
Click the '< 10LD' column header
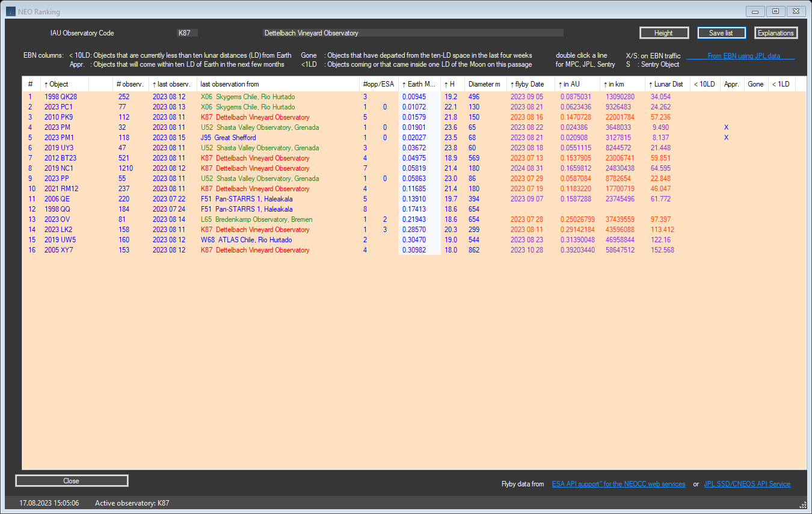click(705, 84)
